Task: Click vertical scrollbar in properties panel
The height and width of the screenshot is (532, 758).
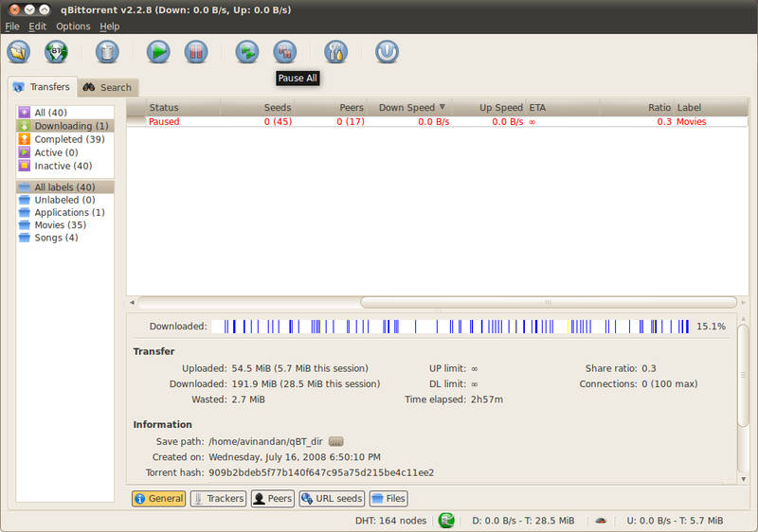Action: point(743,375)
